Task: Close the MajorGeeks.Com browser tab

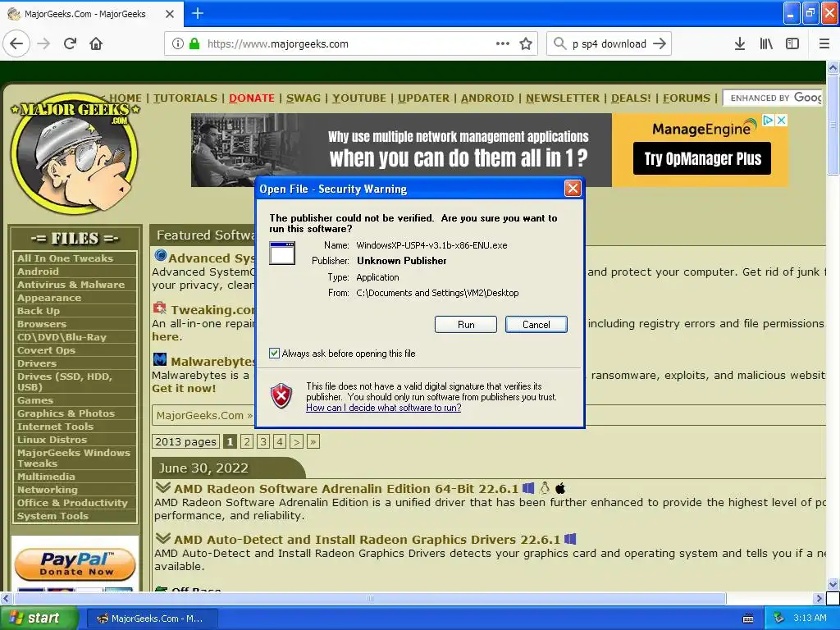Action: click(170, 14)
